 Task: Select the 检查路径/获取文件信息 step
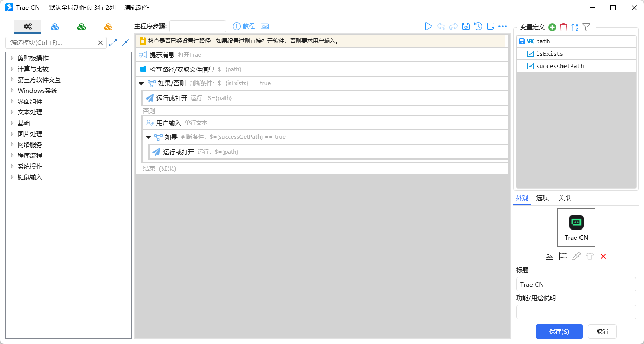pyautogui.click(x=323, y=69)
